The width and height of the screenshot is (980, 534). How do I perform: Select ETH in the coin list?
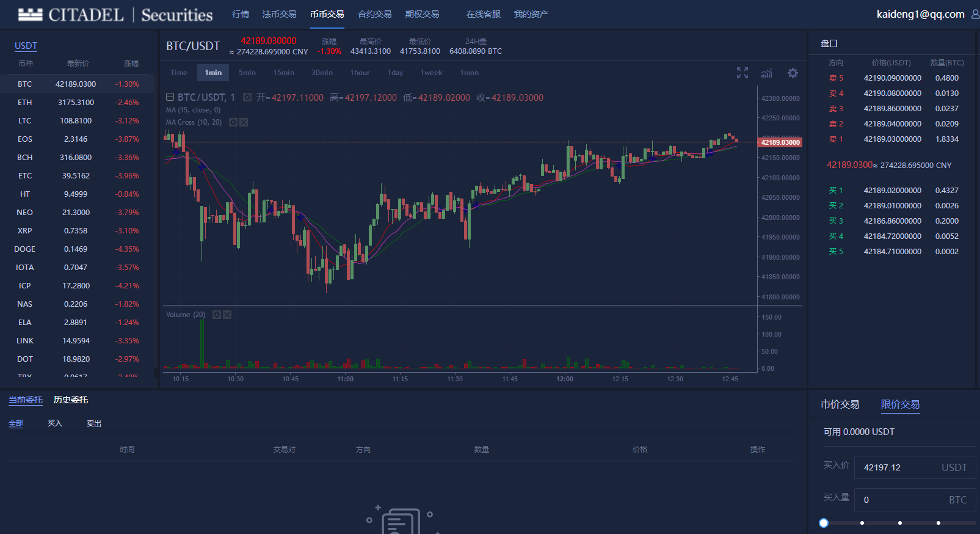pos(78,102)
